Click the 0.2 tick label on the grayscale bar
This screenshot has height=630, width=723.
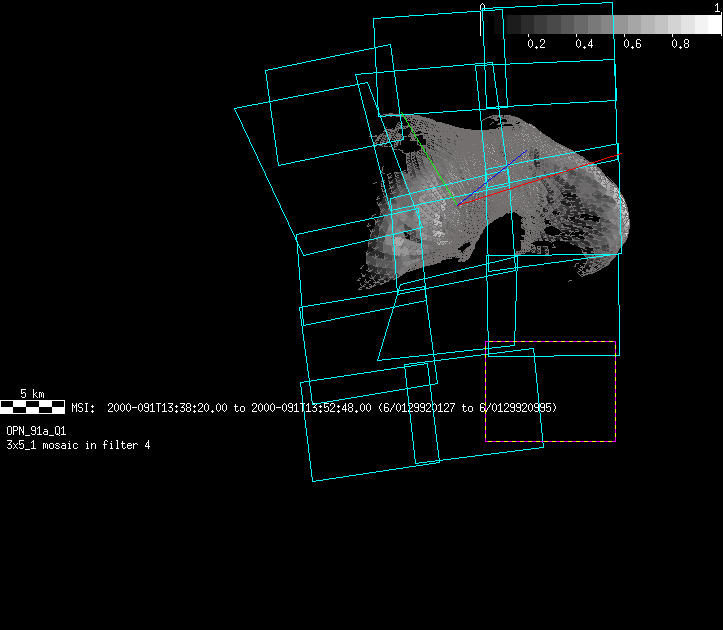(x=536, y=44)
